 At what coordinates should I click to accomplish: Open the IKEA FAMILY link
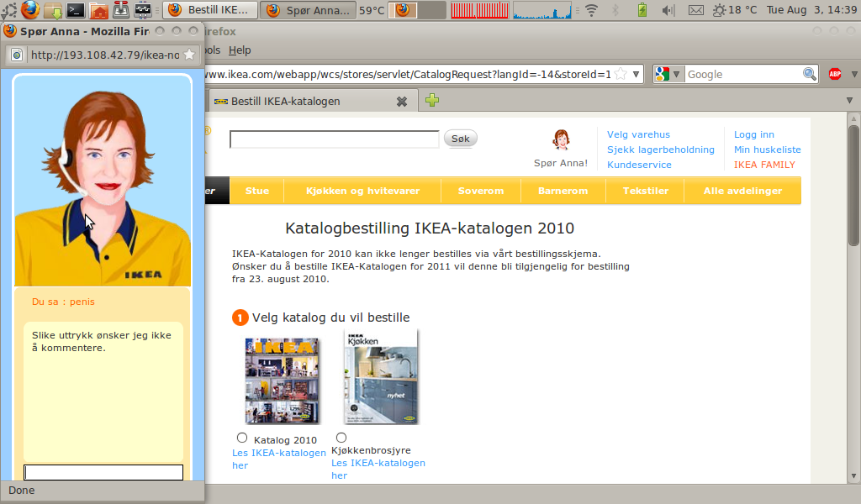point(764,165)
